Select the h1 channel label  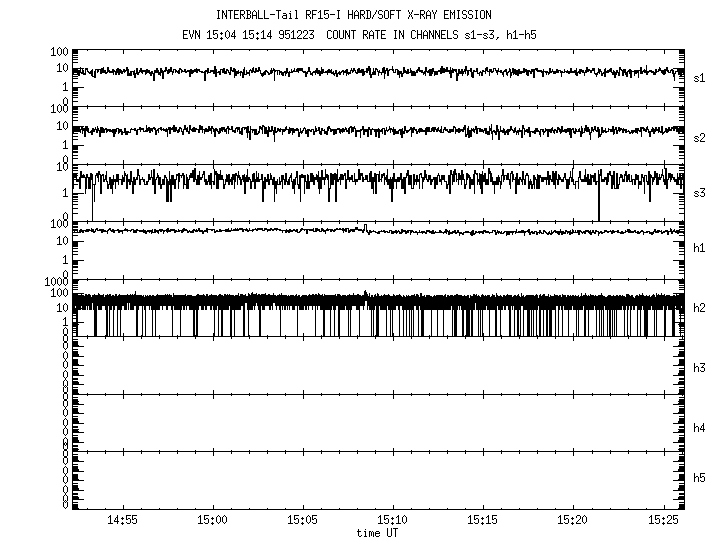[699, 248]
